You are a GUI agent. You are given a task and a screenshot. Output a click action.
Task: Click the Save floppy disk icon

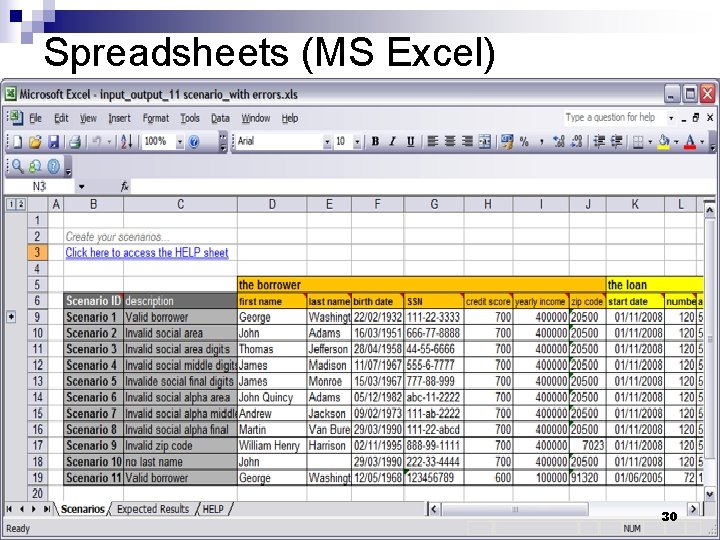coord(54,142)
